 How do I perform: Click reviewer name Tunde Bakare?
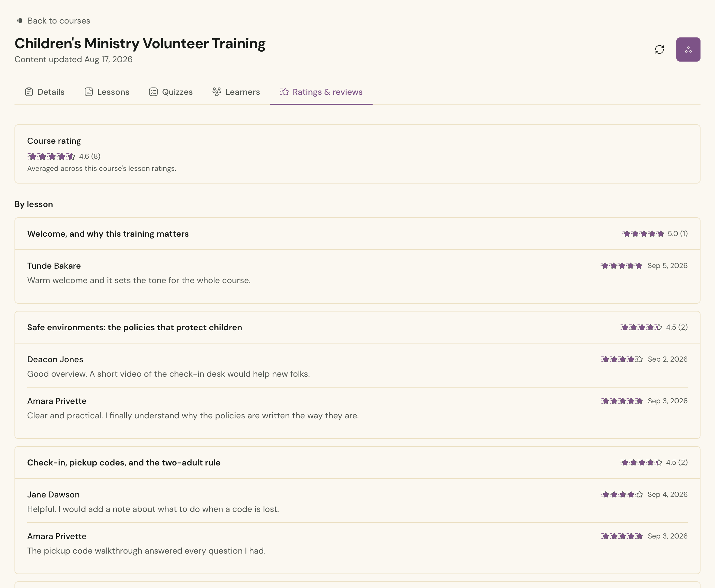[54, 266]
